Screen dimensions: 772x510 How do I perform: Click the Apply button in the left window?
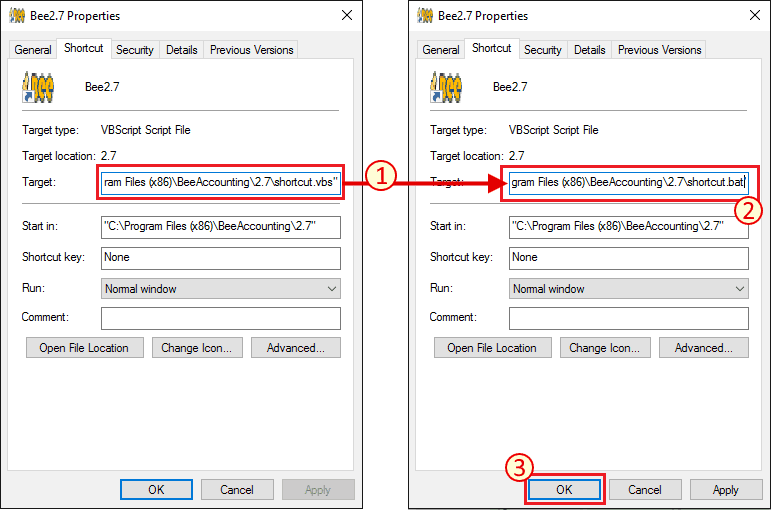coord(318,489)
